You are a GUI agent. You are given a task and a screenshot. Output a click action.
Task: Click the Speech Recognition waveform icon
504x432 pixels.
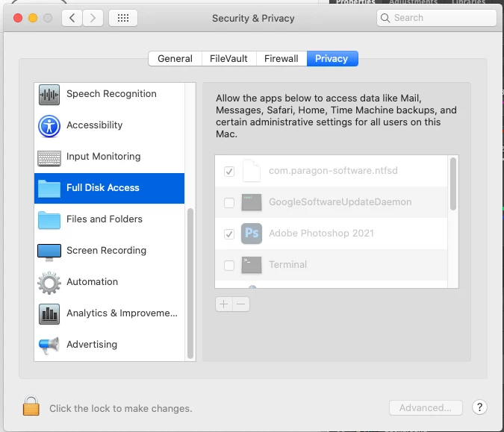[x=49, y=95]
